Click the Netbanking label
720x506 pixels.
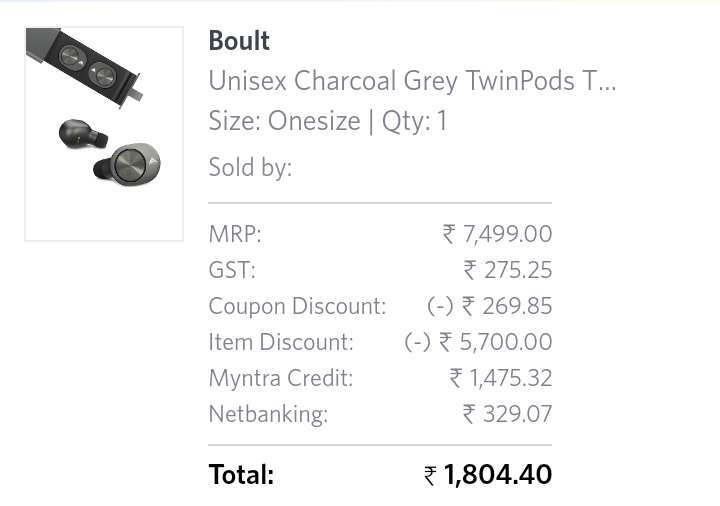(x=268, y=414)
